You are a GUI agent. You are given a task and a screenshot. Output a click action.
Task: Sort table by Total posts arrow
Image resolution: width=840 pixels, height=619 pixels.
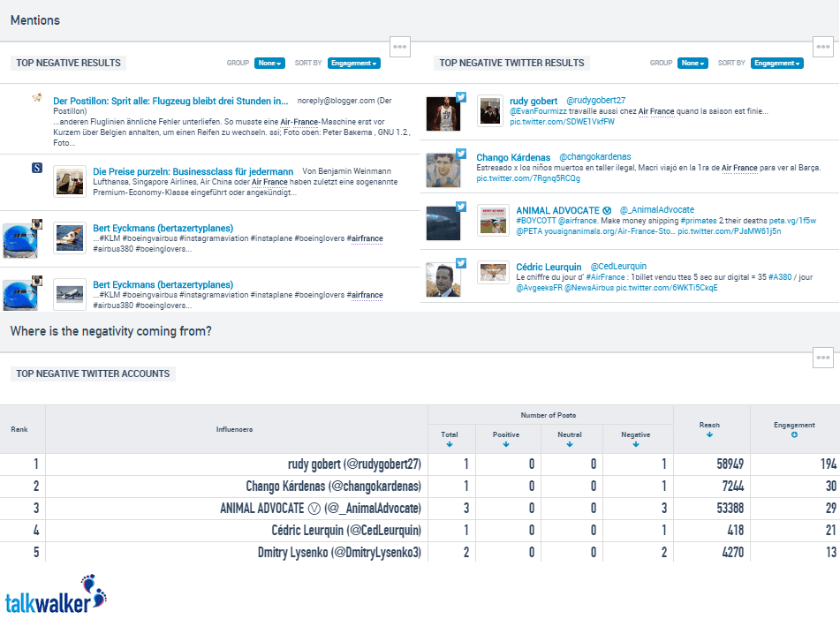450,444
